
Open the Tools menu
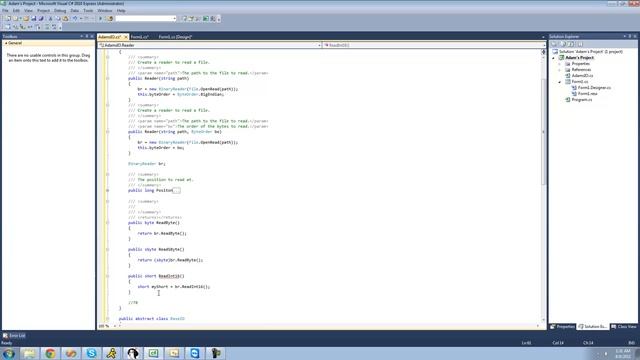88,11
